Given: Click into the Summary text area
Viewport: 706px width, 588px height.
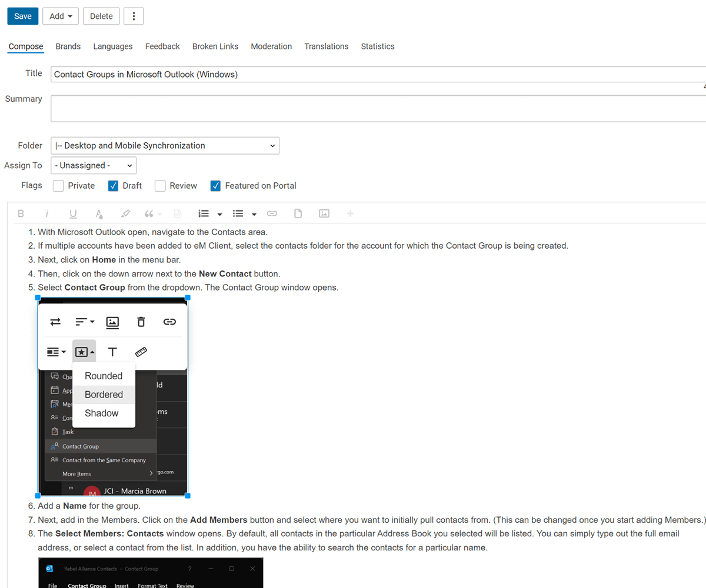Looking at the screenshot, I should pyautogui.click(x=378, y=108).
